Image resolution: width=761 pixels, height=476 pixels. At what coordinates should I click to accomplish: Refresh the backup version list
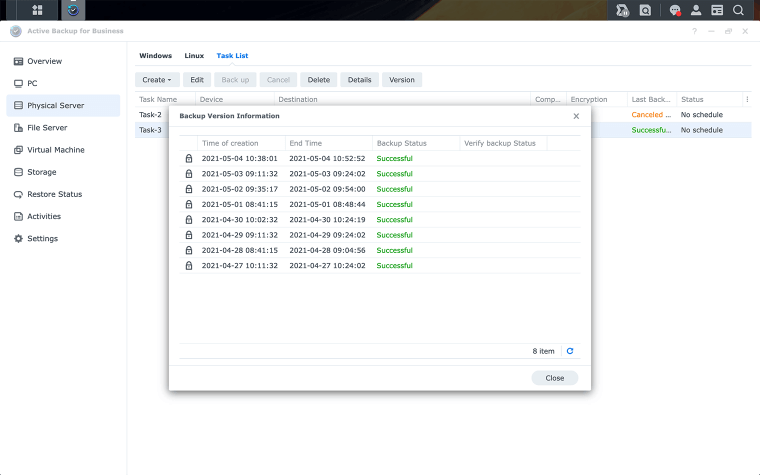[570, 351]
